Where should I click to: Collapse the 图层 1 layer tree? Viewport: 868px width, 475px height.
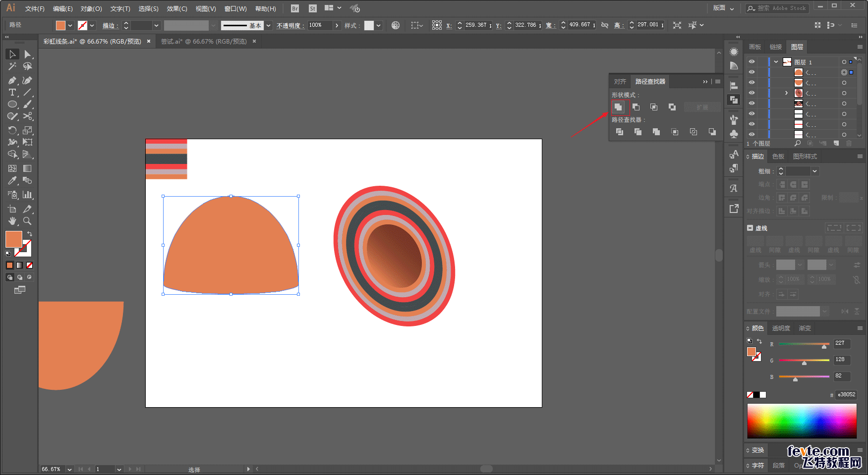coord(776,62)
